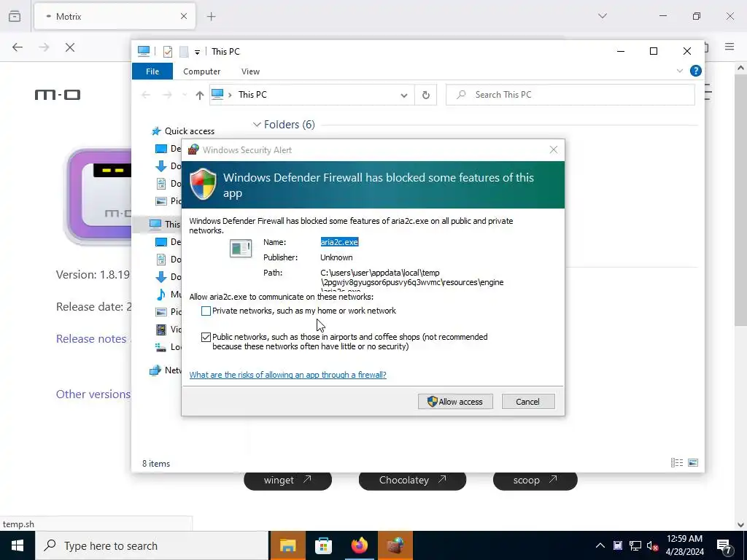Open the Release notes link
The height and width of the screenshot is (560, 747).
91,338
